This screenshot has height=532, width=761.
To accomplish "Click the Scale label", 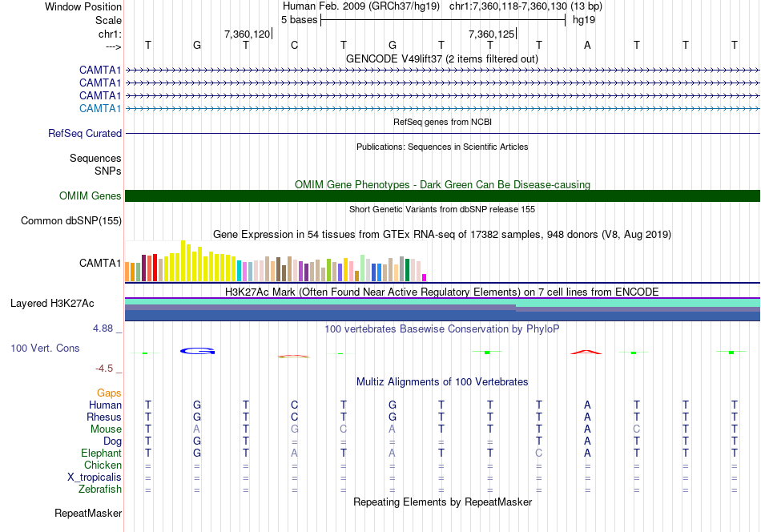I will [x=109, y=20].
